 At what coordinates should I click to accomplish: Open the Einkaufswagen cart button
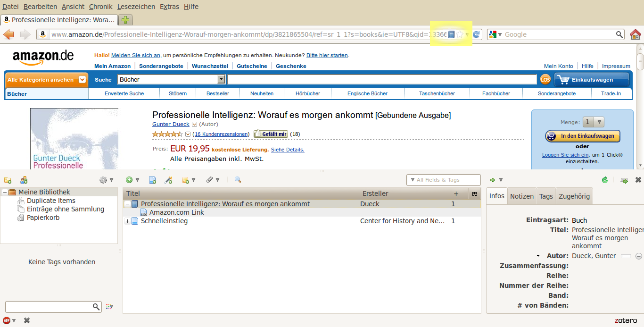click(x=592, y=80)
